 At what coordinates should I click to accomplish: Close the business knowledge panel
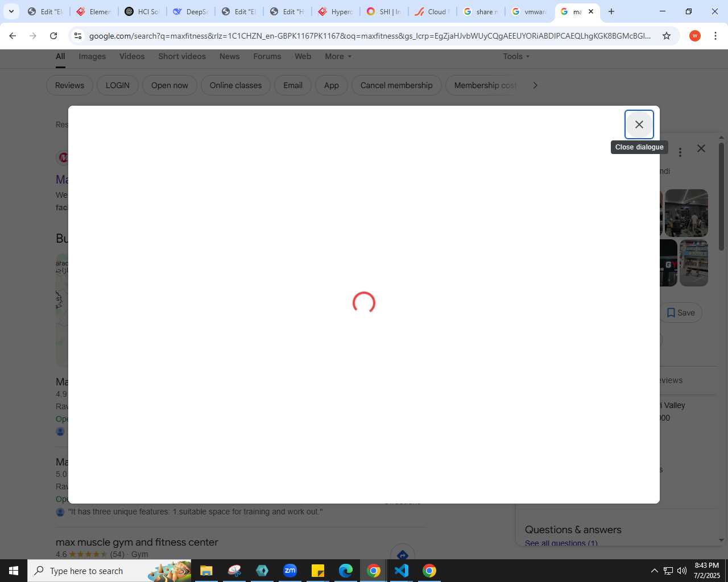701,148
